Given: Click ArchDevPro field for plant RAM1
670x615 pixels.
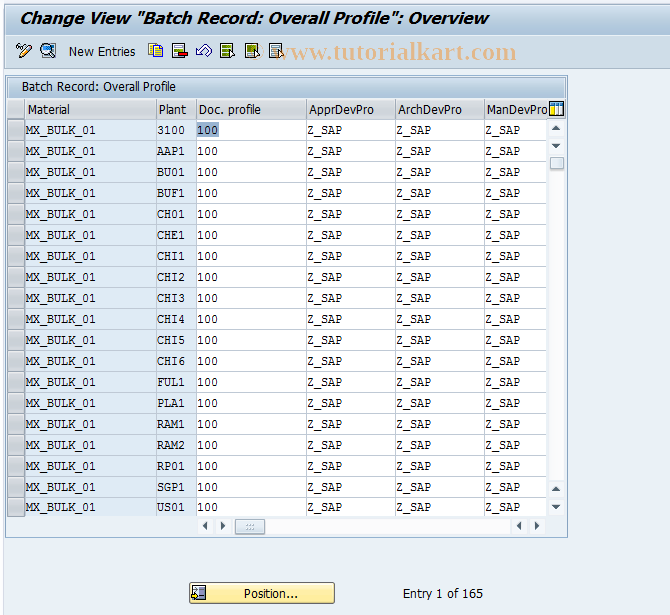Looking at the screenshot, I should pos(440,424).
